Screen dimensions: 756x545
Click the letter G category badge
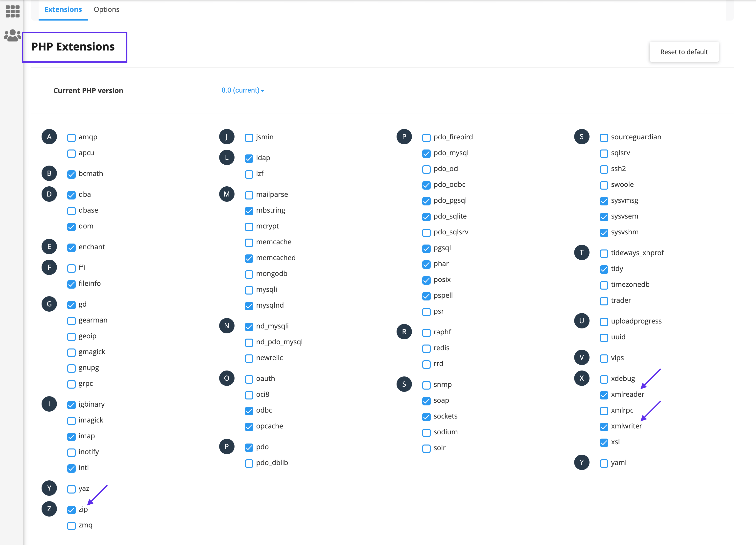click(49, 304)
